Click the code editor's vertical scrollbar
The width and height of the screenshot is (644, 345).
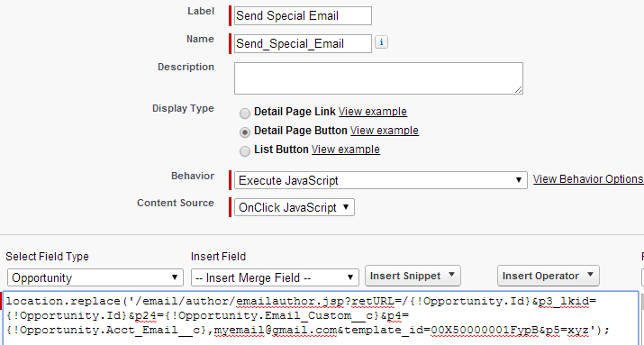pos(642,318)
